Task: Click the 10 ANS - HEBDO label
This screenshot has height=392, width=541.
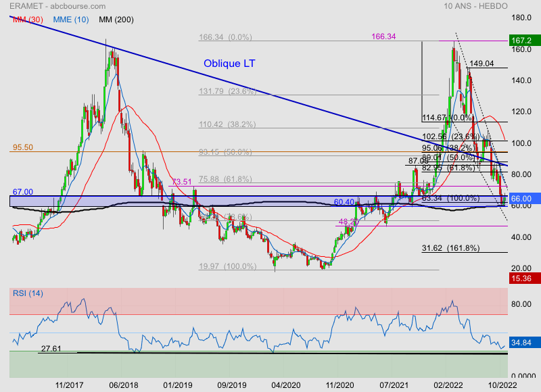Action: 475,6
